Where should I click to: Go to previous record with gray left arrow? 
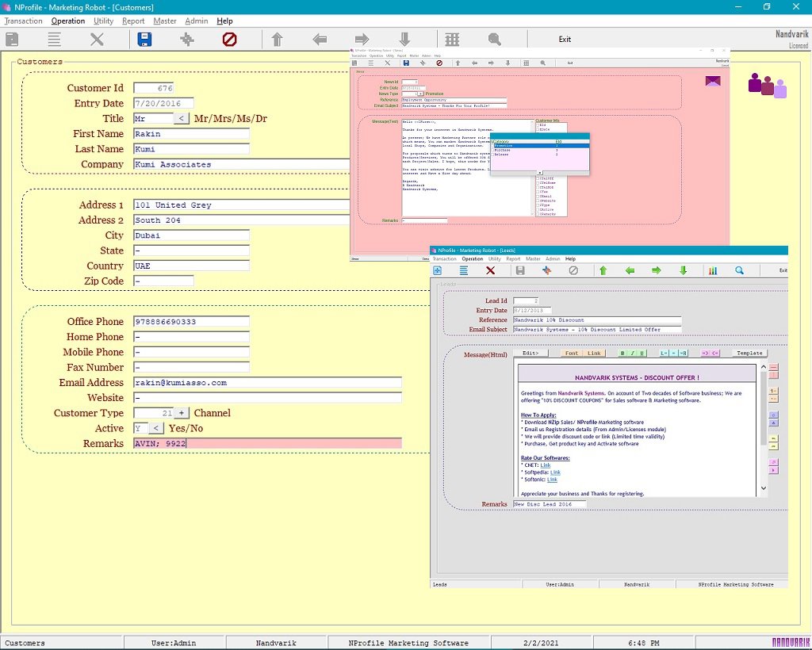click(x=320, y=40)
